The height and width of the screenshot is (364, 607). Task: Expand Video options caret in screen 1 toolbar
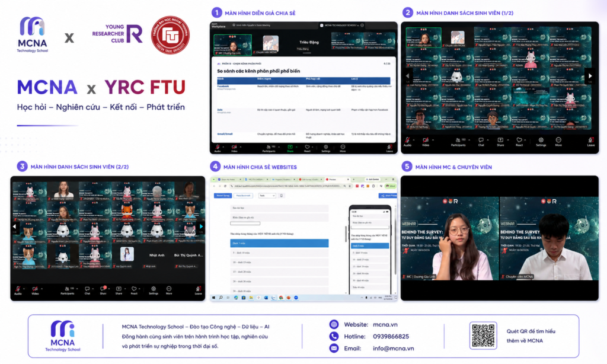(241, 147)
